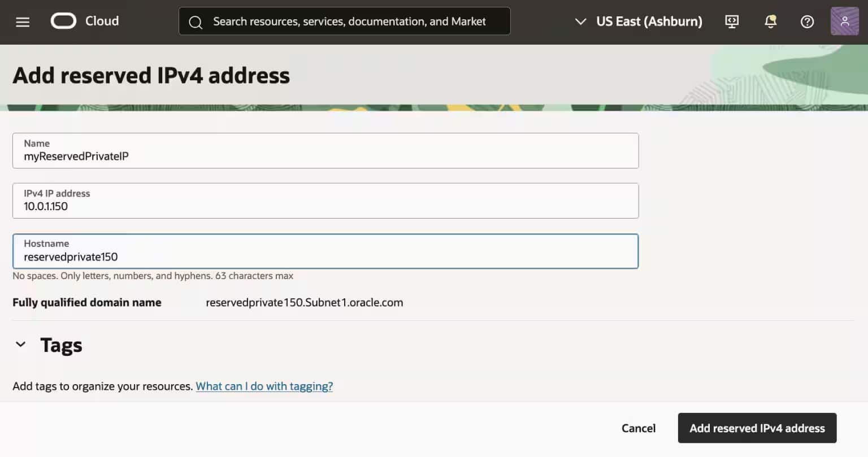Click the Tags section heading
The width and height of the screenshot is (868, 457).
(61, 345)
